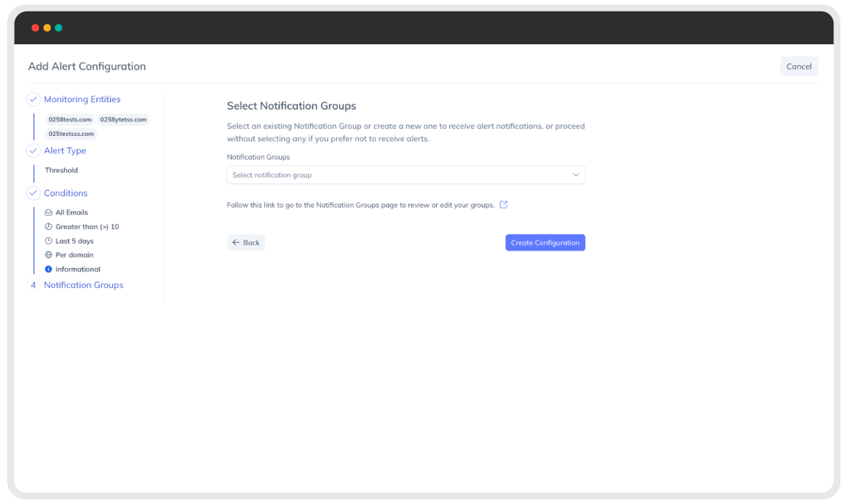Screen dimensions: 848x504
Task: Click the Create Configuration button
Action: pos(545,243)
